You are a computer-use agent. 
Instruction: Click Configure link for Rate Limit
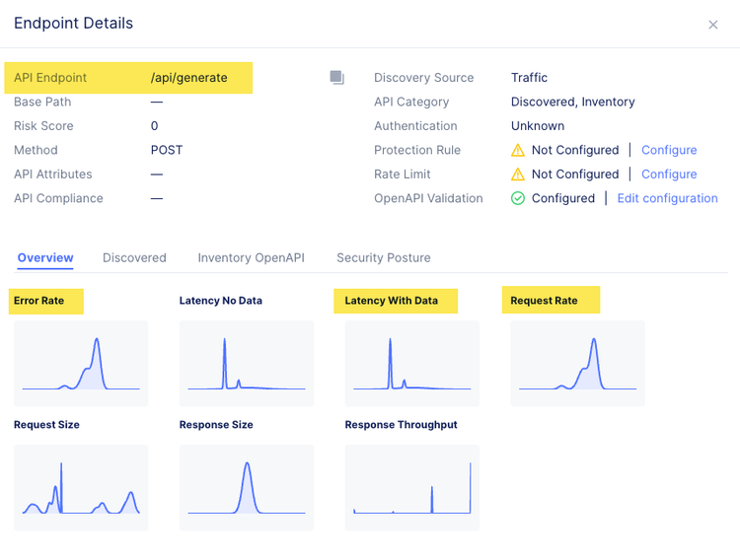tap(669, 175)
